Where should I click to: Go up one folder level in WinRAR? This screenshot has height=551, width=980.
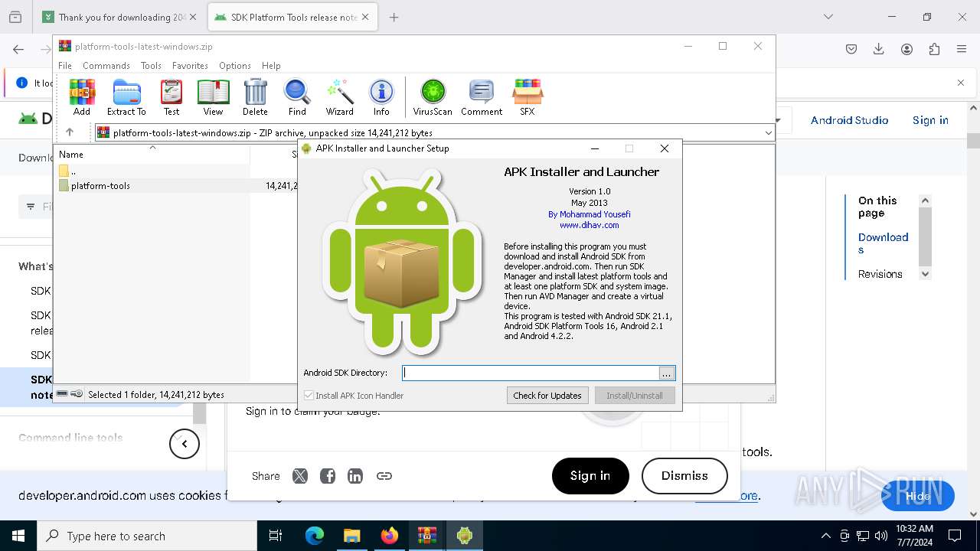click(x=70, y=132)
